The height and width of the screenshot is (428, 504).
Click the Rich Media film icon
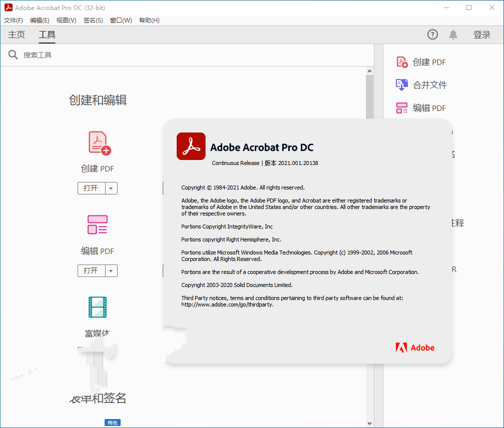pyautogui.click(x=98, y=307)
